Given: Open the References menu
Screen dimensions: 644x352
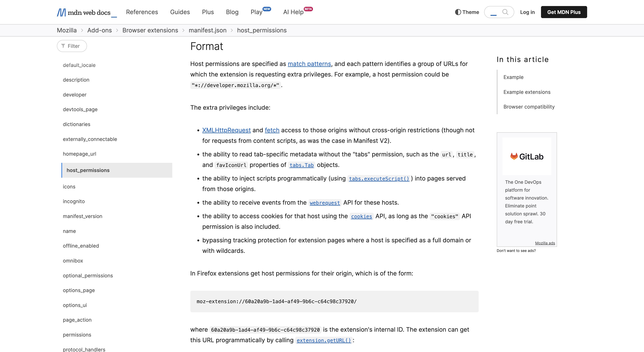Looking at the screenshot, I should pyautogui.click(x=142, y=12).
